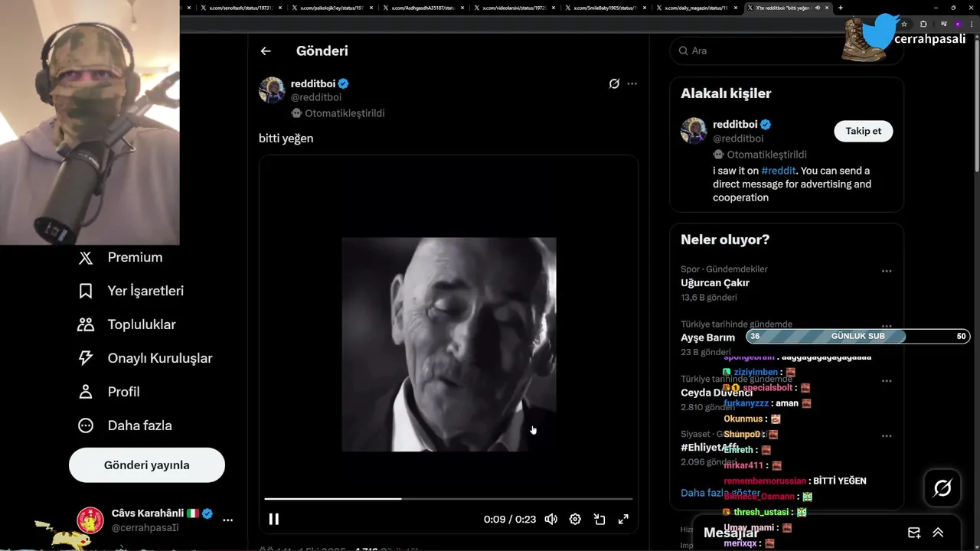Open more options for Uğurcan Çakır trend
Image resolution: width=980 pixels, height=551 pixels.
click(887, 271)
